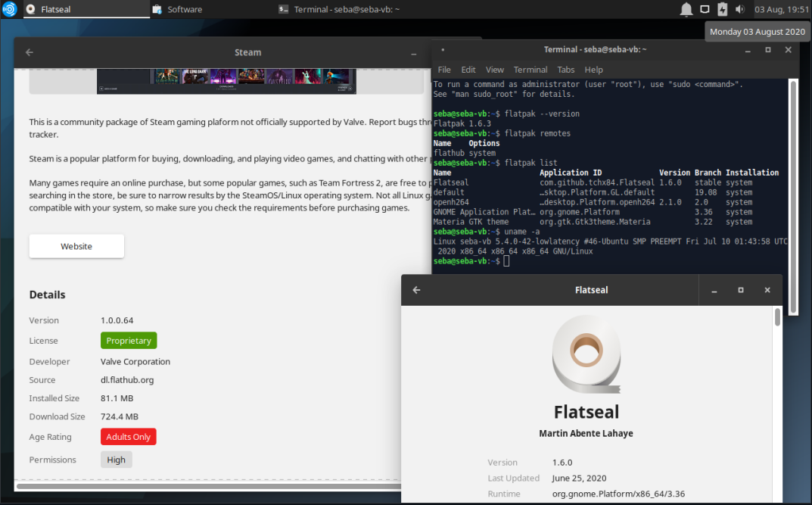Image resolution: width=812 pixels, height=505 pixels.
Task: Click the red Adults Only age rating badge
Action: [x=128, y=436]
